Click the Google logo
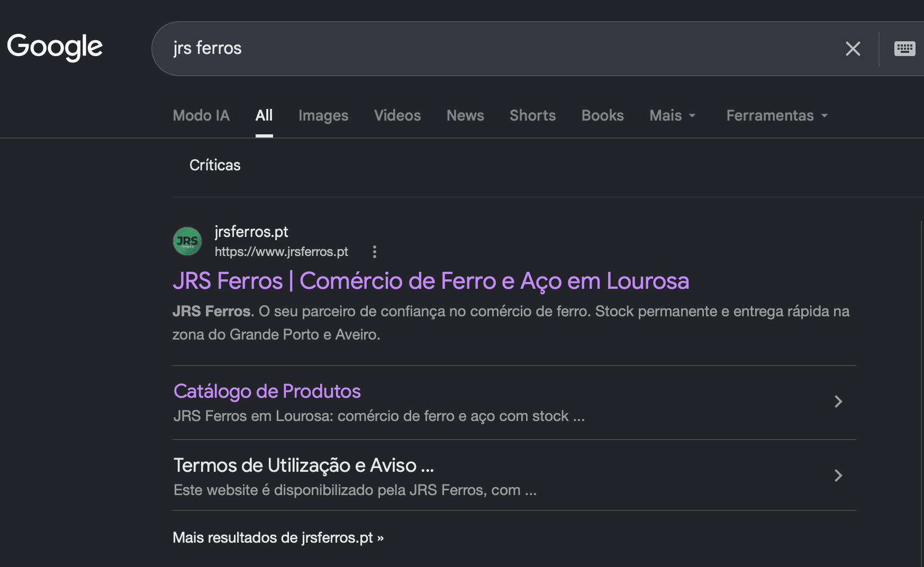 55,47
